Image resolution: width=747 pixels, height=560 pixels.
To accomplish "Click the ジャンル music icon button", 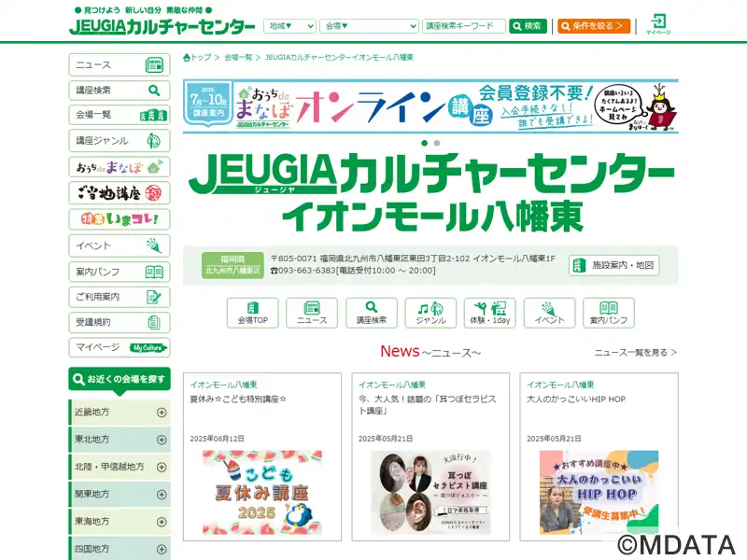I will pyautogui.click(x=430, y=313).
